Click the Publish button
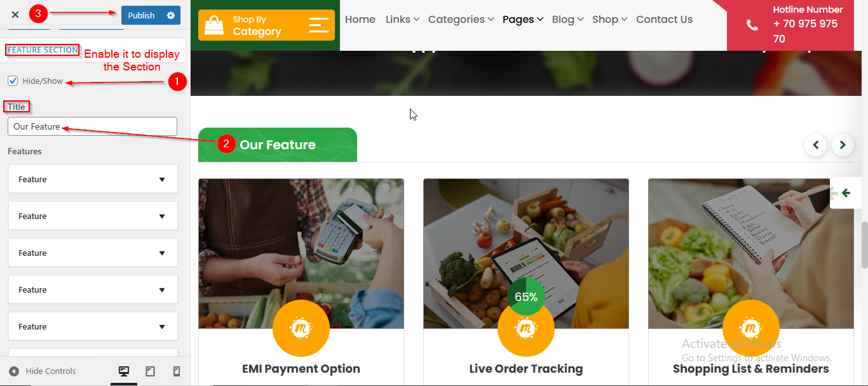The width and height of the screenshot is (868, 386). (x=141, y=15)
